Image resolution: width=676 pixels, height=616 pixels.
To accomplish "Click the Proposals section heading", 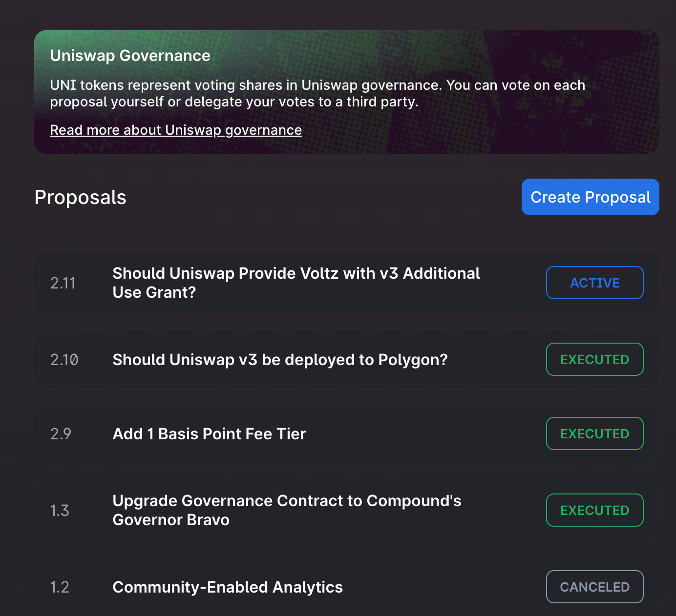I will (x=81, y=197).
